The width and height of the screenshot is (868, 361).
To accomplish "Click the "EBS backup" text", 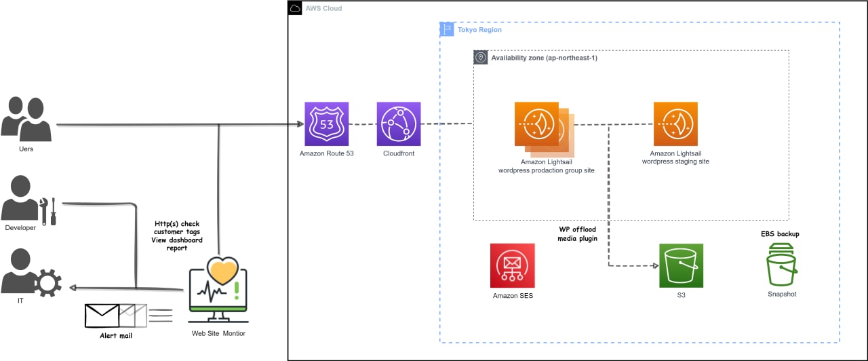I will [x=780, y=233].
